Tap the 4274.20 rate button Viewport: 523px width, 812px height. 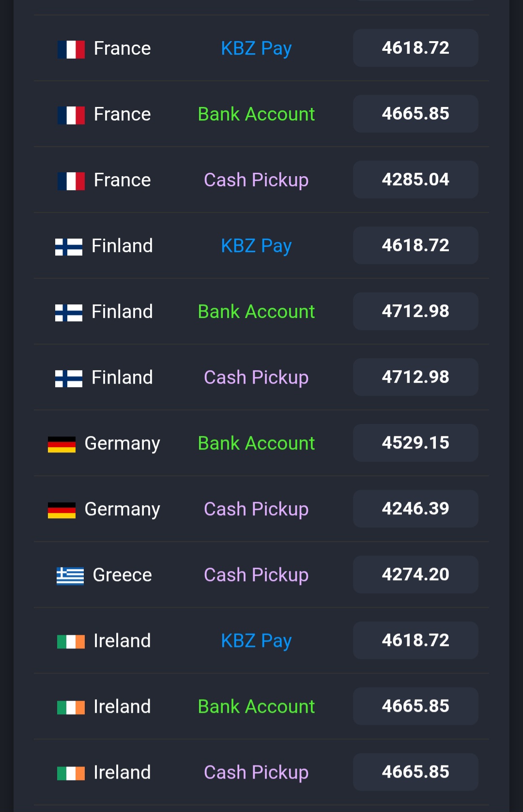coord(415,574)
